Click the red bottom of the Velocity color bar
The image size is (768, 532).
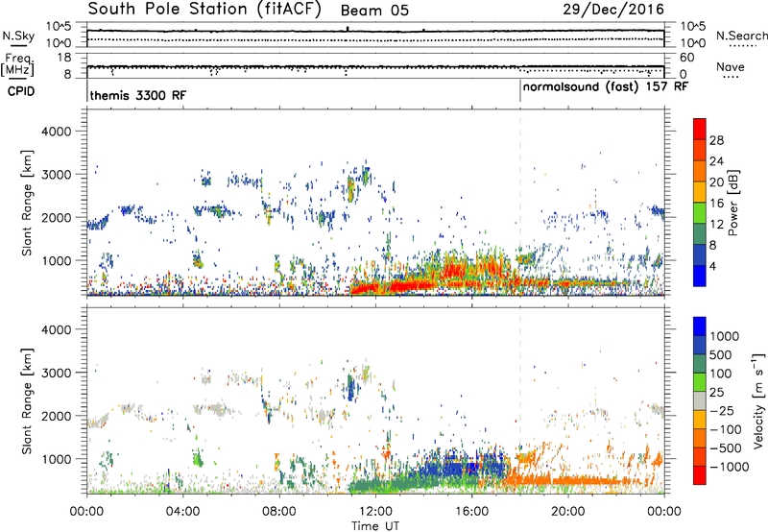click(700, 475)
